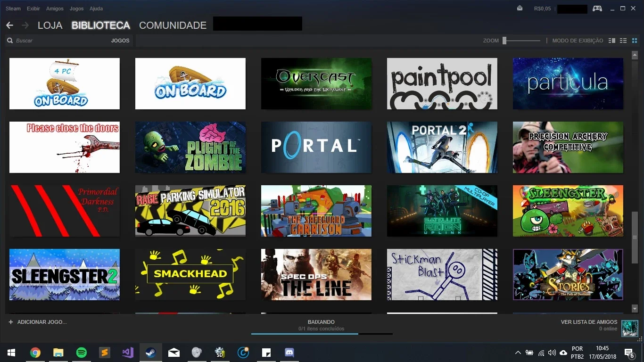Image resolution: width=644 pixels, height=362 pixels.
Task: Select the On Board 4 PC game
Action: coord(65,83)
